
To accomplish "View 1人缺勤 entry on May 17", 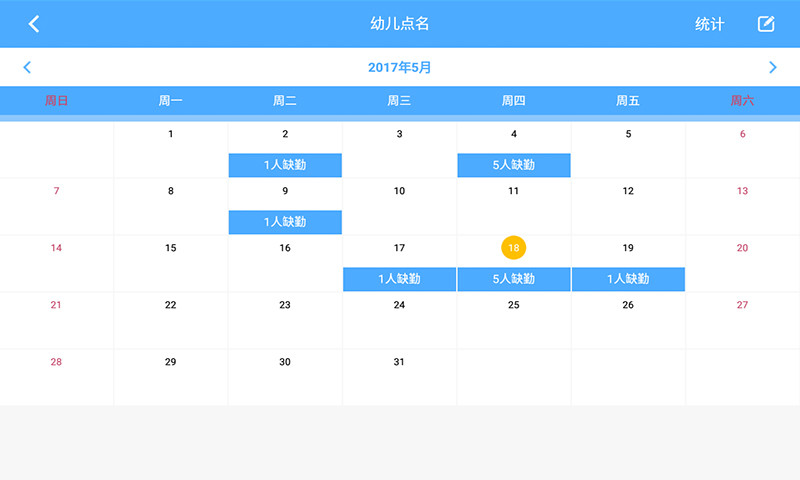I will tap(399, 279).
